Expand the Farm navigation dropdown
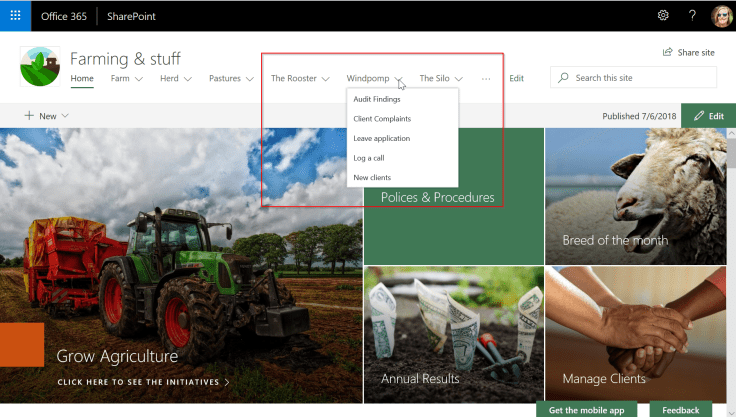The height and width of the screenshot is (417, 736). 139,78
